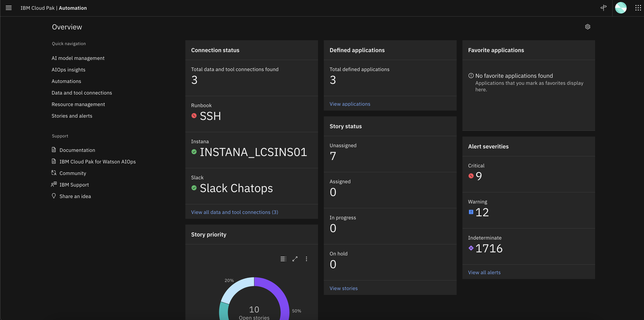Click the Share an idea lightbulb icon
This screenshot has height=320, width=644.
click(x=54, y=196)
